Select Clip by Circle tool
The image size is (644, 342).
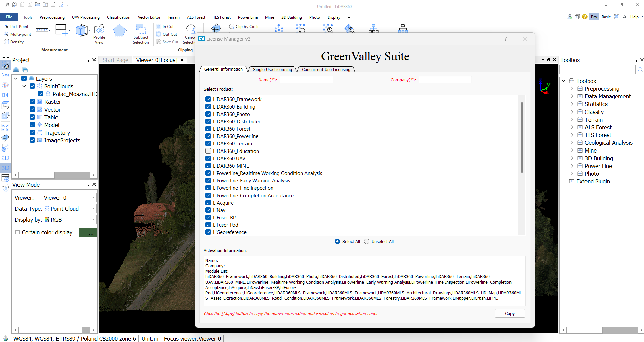pyautogui.click(x=244, y=26)
